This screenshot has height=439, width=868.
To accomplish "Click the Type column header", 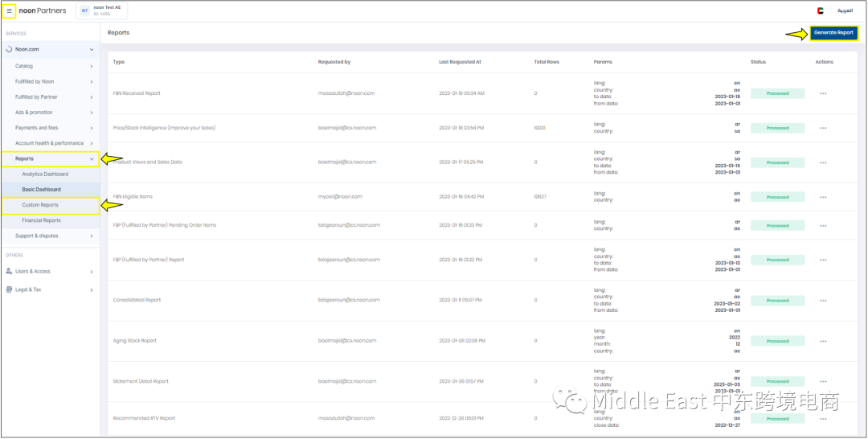I will pos(118,62).
